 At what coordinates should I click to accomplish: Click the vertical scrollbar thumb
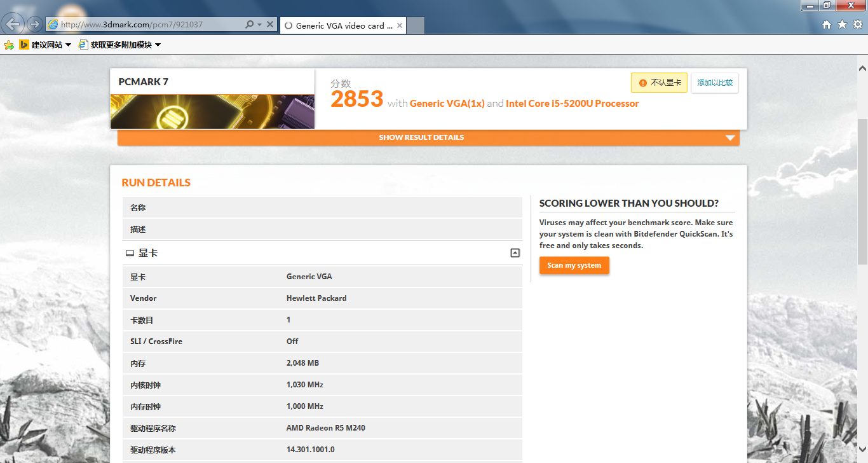pos(862,191)
